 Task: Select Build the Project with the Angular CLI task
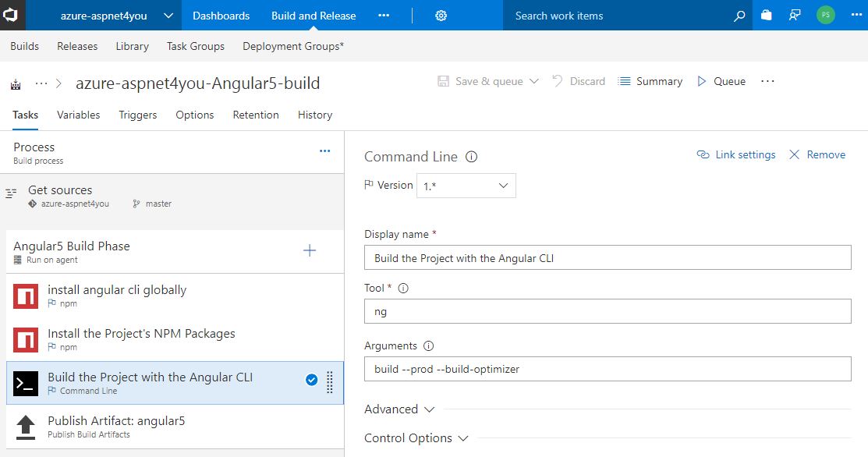tap(175, 384)
